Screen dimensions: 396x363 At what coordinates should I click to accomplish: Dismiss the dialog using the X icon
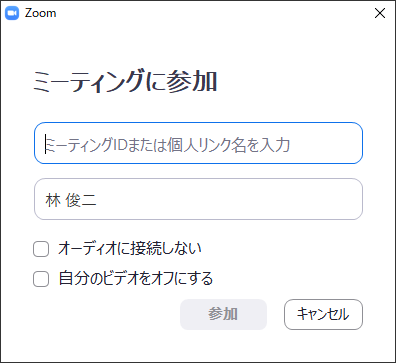click(x=380, y=13)
